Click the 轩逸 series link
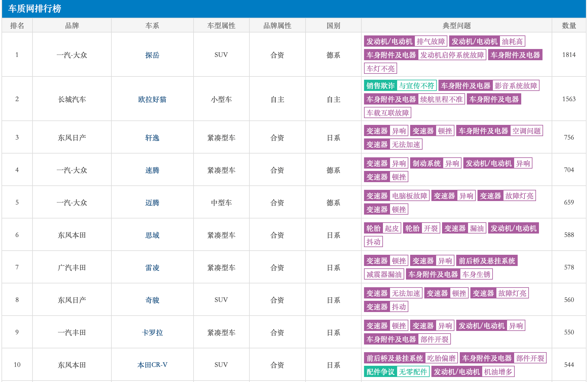 [152, 138]
